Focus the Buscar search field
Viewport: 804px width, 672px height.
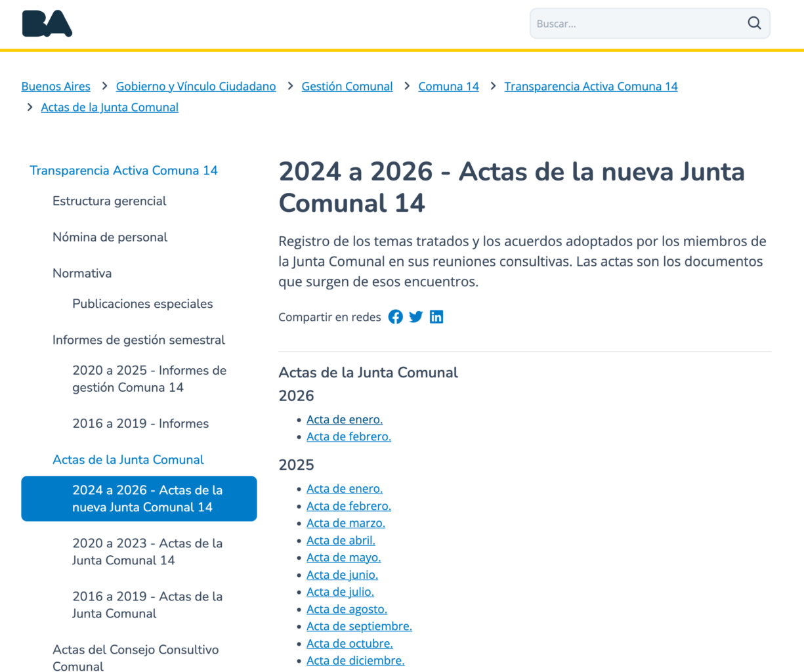[x=637, y=24]
